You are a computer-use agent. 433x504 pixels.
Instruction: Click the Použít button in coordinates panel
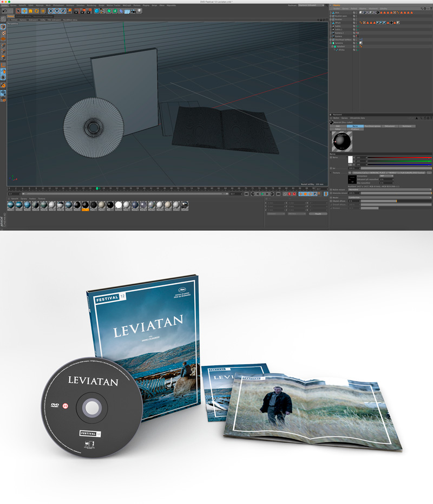click(x=318, y=214)
